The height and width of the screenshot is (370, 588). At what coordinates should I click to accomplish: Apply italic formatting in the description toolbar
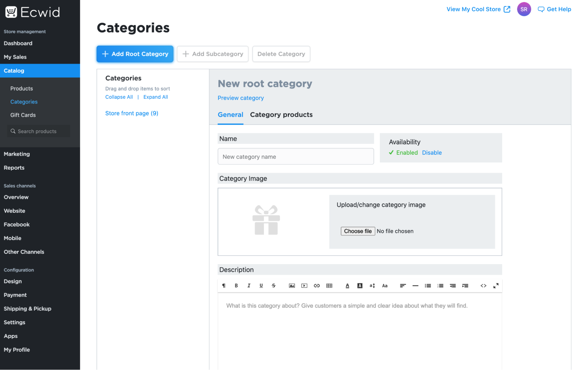(249, 285)
